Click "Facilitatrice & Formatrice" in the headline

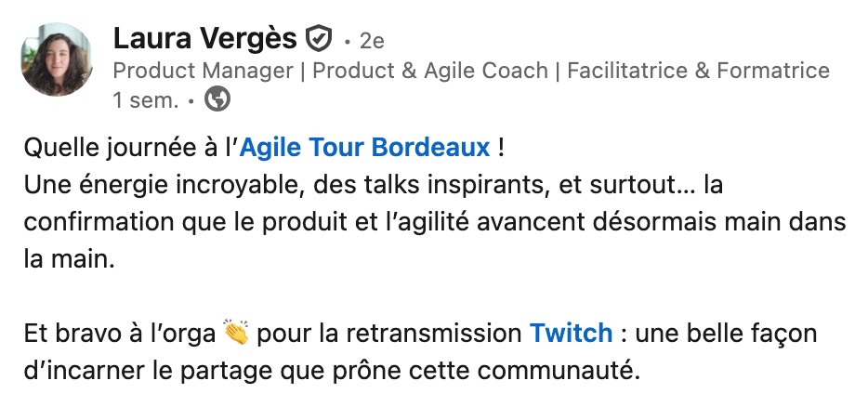pos(698,71)
